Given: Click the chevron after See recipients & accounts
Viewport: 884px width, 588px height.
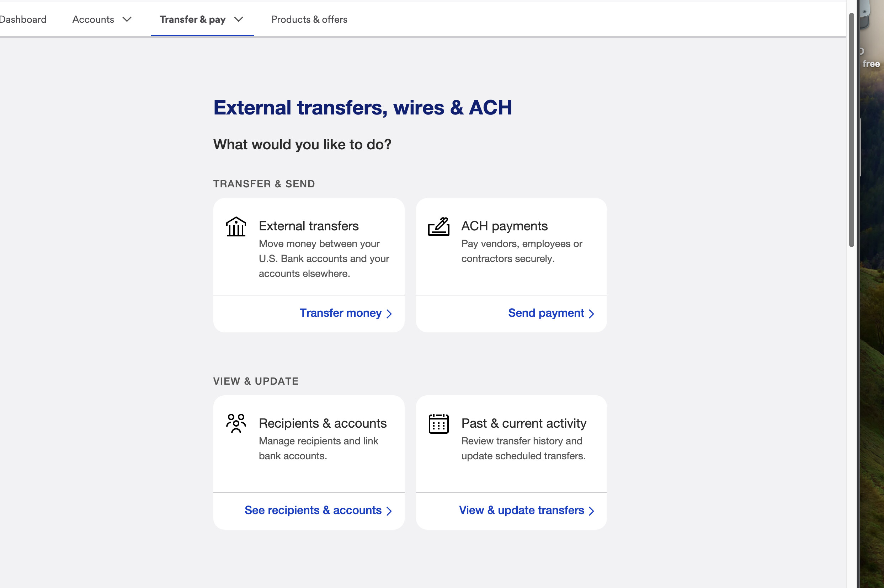Looking at the screenshot, I should coord(389,511).
